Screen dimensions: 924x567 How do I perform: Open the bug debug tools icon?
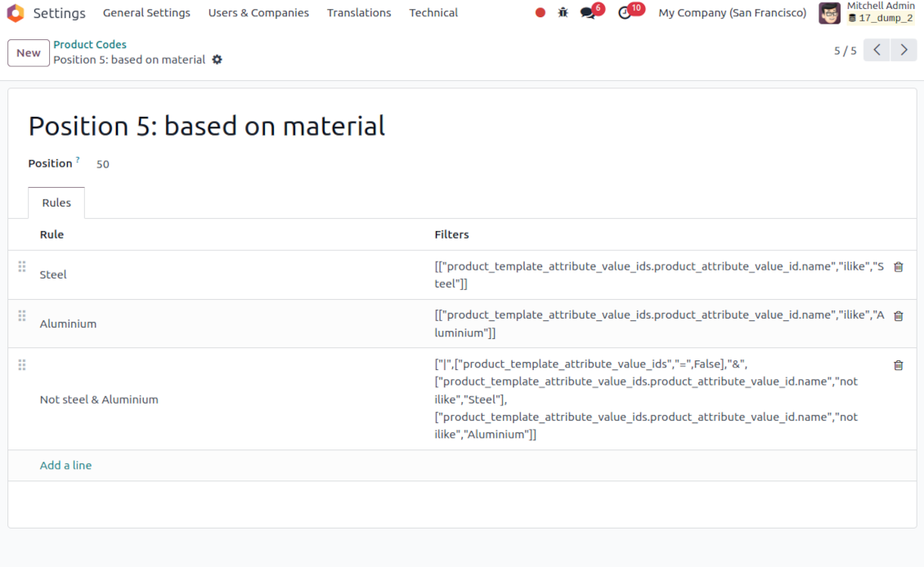[x=563, y=13]
